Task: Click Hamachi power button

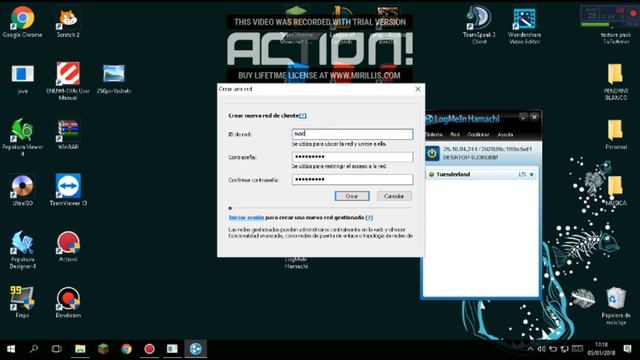Action: [432, 153]
